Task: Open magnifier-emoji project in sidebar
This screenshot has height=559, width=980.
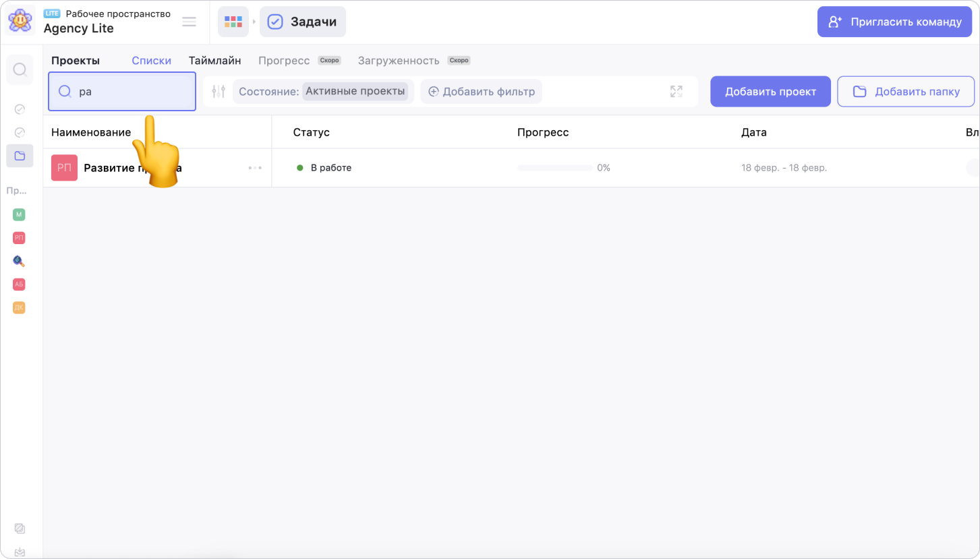Action: (x=19, y=261)
